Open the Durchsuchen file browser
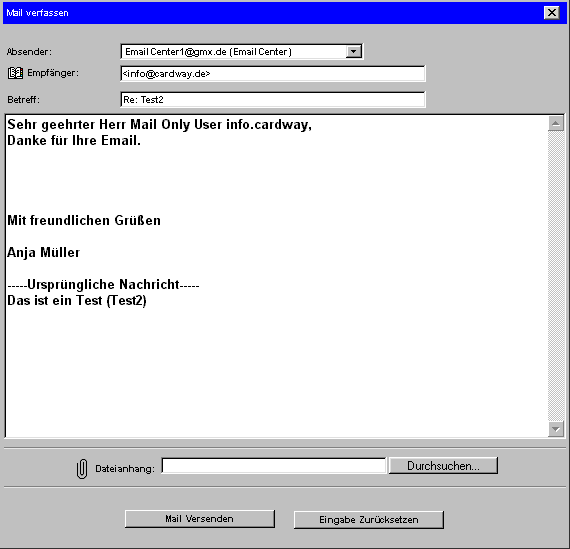570x549 pixels. click(x=443, y=466)
